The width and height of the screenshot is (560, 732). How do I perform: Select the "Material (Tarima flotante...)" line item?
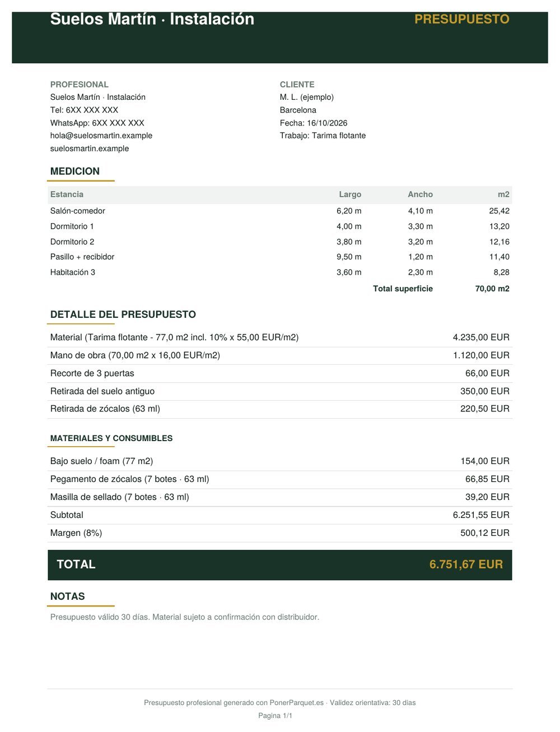click(175, 337)
